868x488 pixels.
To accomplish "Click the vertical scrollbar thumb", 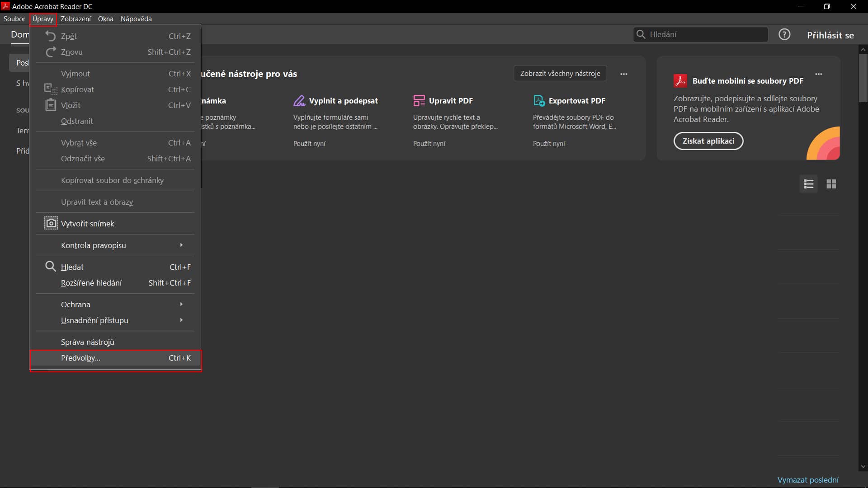I will click(x=863, y=78).
